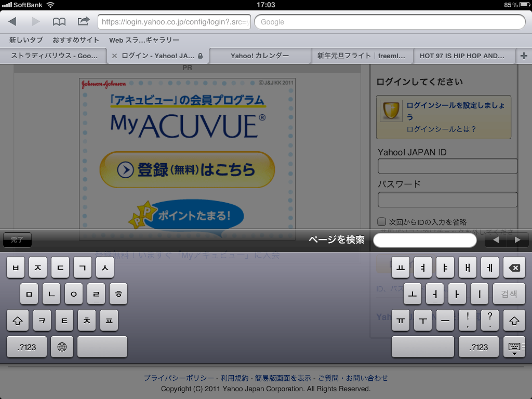Open 新しいタブ bookmark
This screenshot has height=399, width=532.
pyautogui.click(x=26, y=40)
